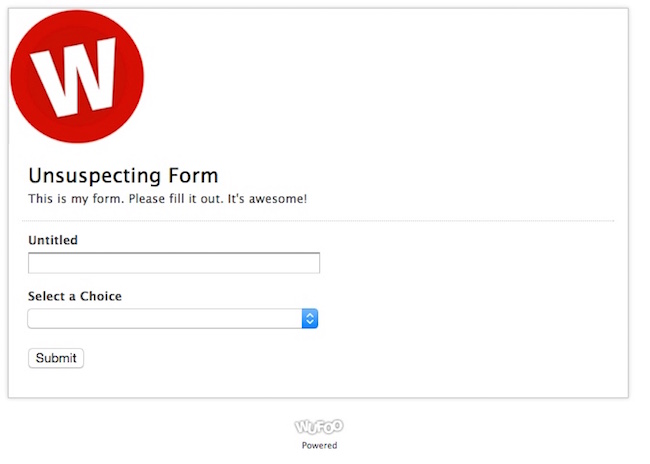650x464 pixels.
Task: Click the Untitled field label
Action: (53, 240)
